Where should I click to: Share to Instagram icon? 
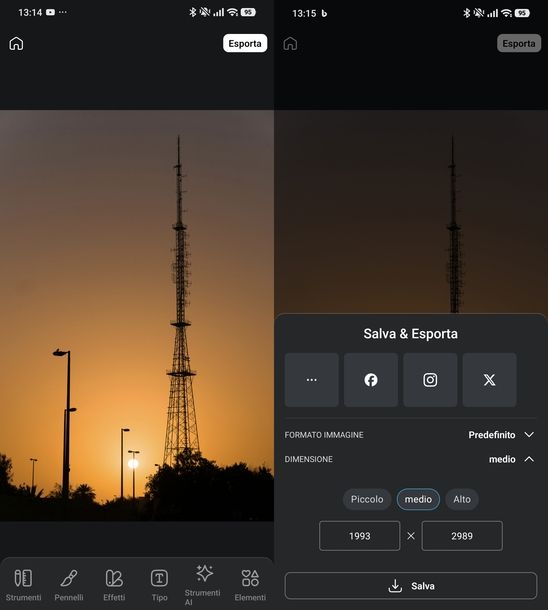pyautogui.click(x=430, y=380)
